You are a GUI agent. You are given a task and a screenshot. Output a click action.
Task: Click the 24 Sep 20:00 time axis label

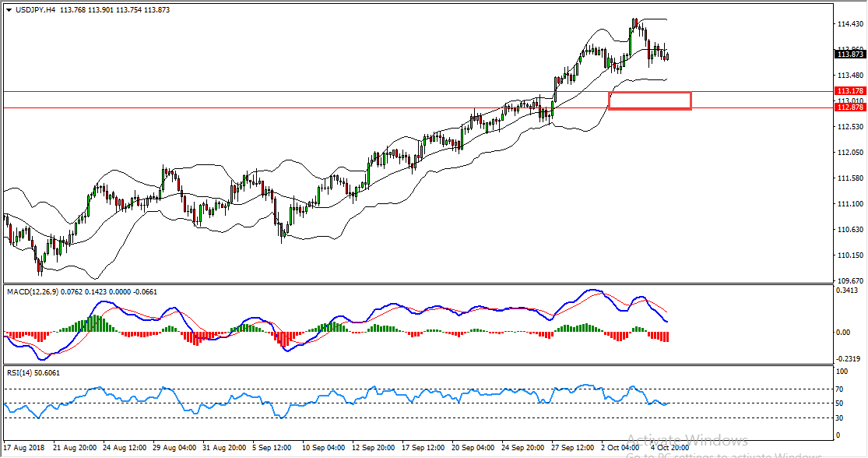pos(523,447)
